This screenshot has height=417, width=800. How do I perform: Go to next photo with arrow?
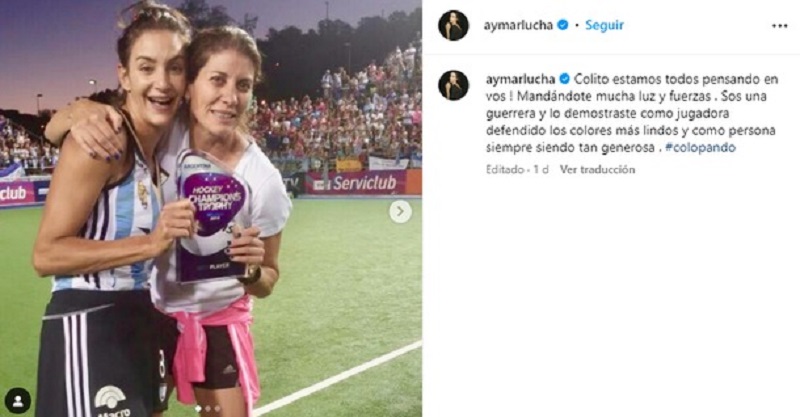coord(401,211)
